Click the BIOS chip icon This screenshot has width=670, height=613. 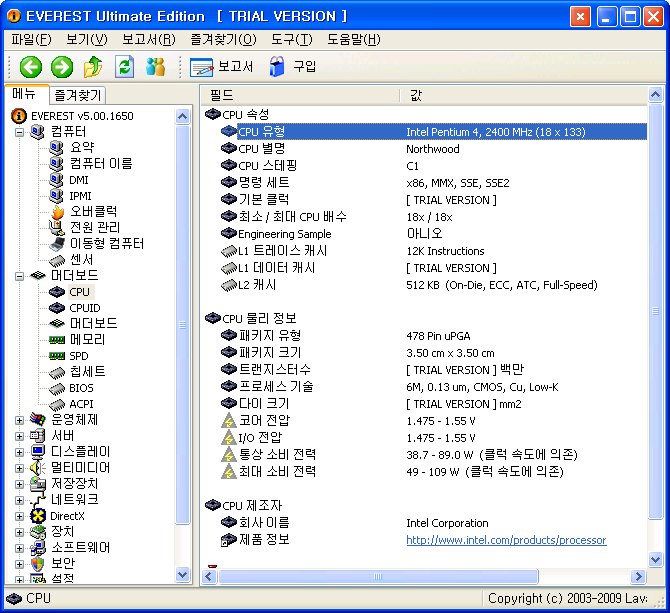click(x=57, y=388)
